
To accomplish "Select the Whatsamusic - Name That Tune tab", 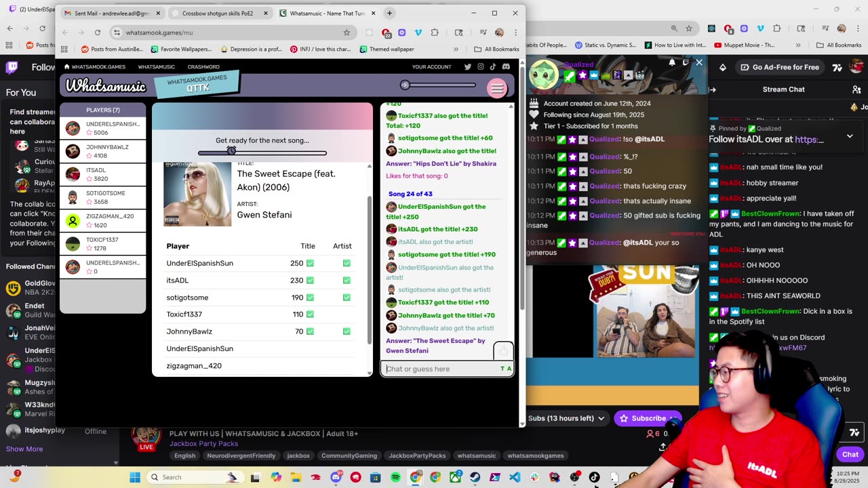I will pyautogui.click(x=327, y=13).
